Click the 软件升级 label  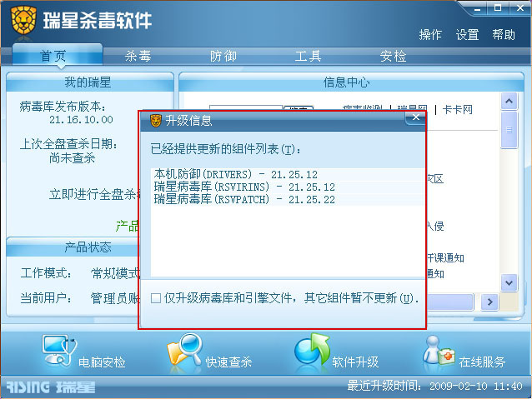(355, 362)
